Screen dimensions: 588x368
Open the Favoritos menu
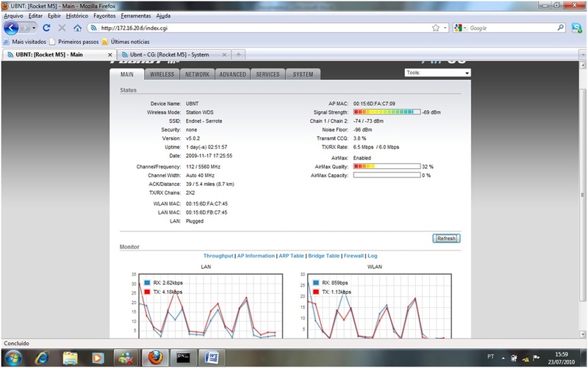click(x=104, y=15)
